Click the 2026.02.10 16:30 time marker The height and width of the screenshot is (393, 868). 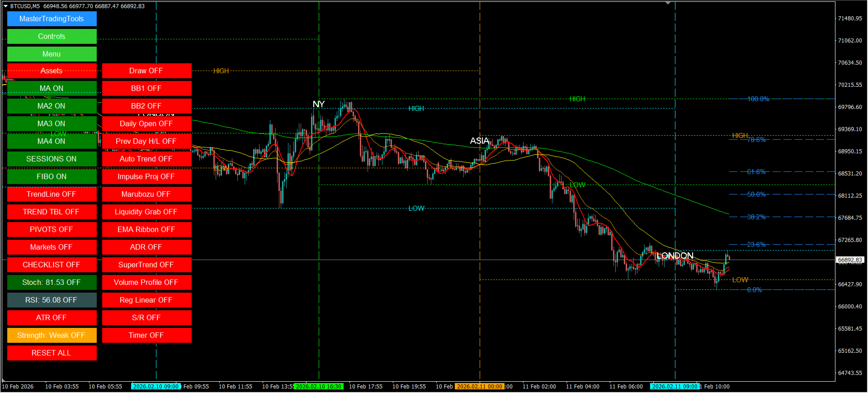point(319,387)
